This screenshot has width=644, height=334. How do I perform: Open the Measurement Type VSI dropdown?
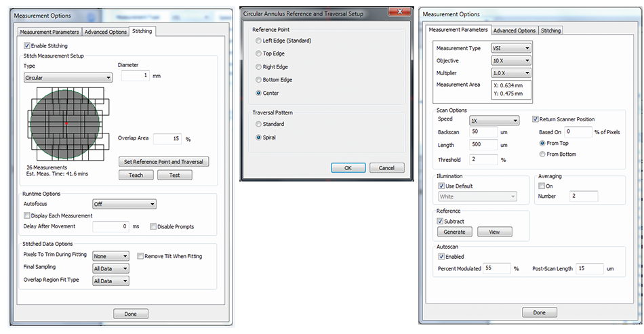click(511, 48)
